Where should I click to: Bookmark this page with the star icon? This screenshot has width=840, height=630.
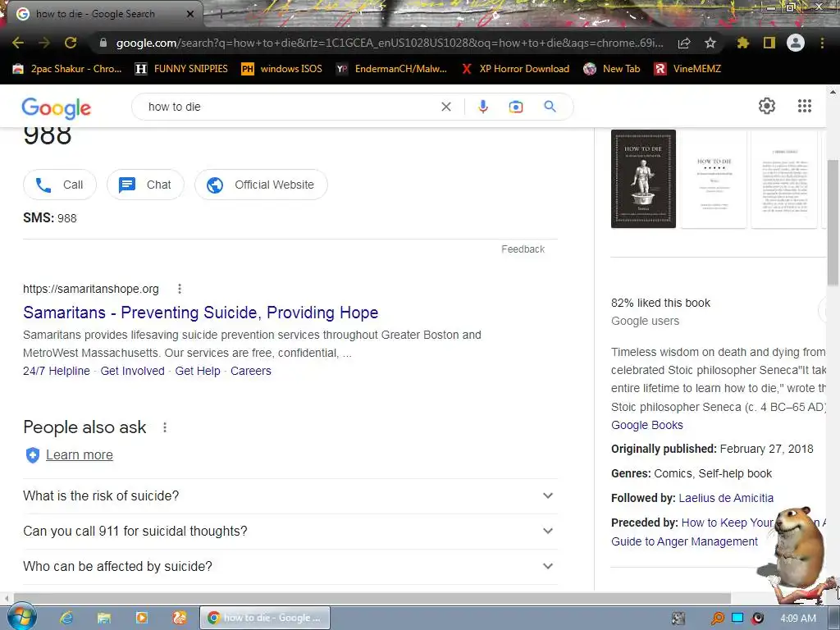[710, 43]
